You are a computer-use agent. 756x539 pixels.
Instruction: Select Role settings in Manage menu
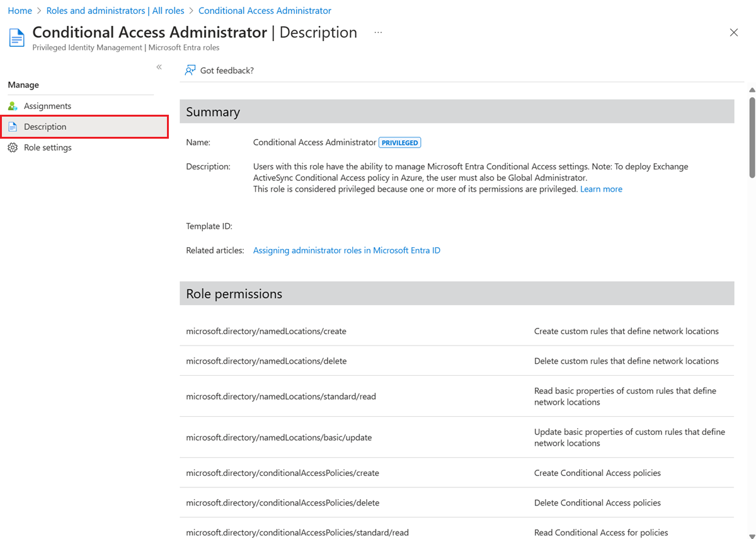pyautogui.click(x=48, y=148)
